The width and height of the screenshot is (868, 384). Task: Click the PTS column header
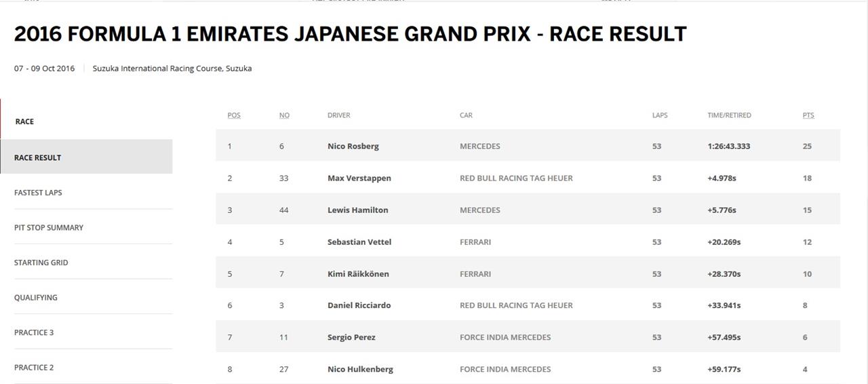point(808,115)
